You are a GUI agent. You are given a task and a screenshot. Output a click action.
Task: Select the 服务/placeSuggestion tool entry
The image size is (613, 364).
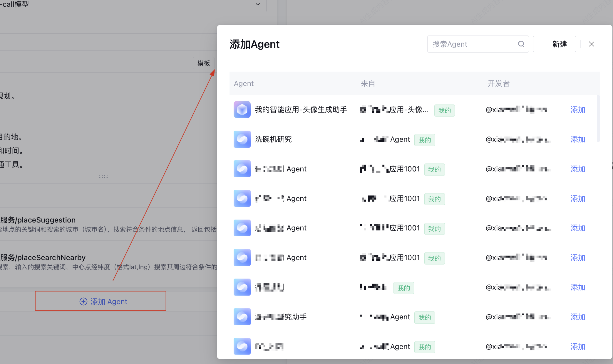108,224
